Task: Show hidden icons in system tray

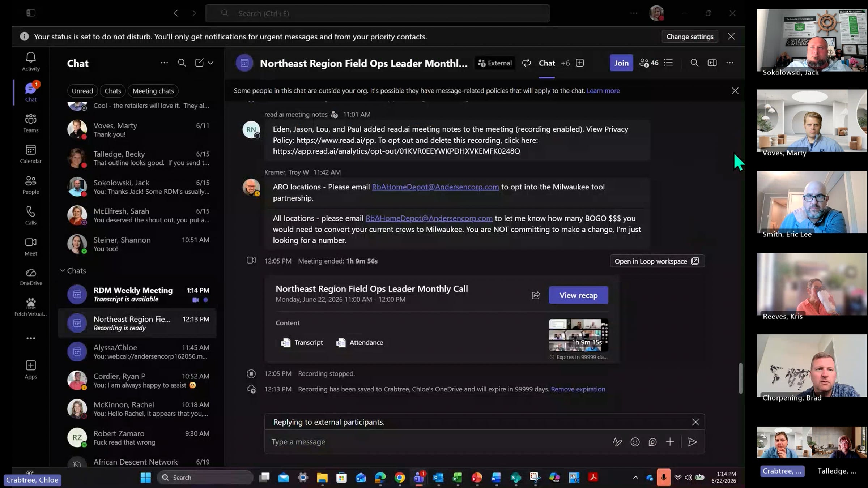Action: (635, 478)
